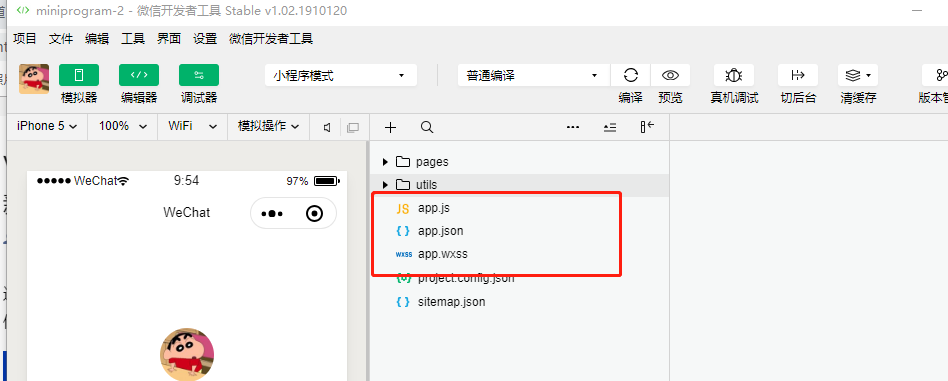
Task: Click the simulator capsule three-dots menu
Action: [x=273, y=213]
